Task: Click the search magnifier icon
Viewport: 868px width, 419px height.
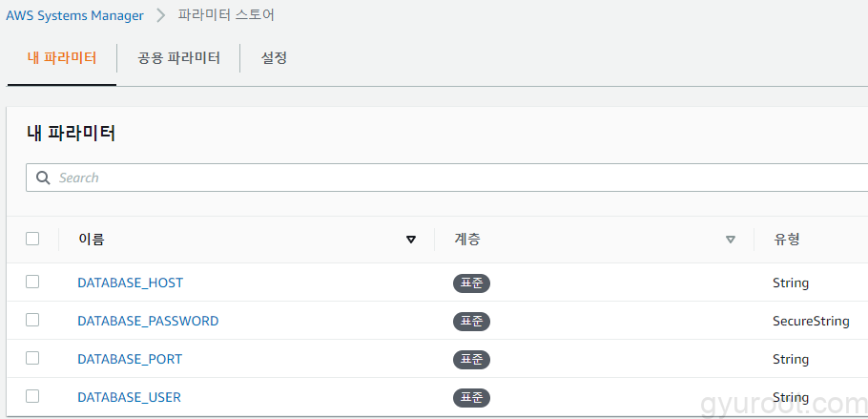Action: click(43, 178)
